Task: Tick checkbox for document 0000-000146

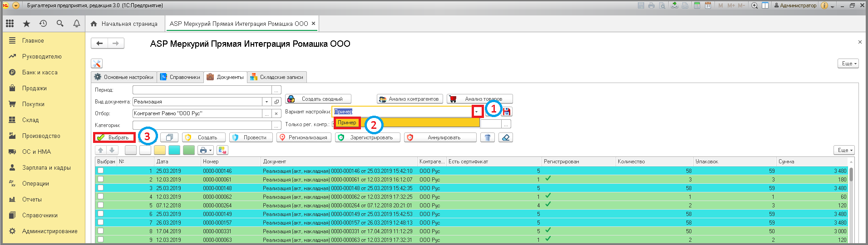Action: pos(100,171)
